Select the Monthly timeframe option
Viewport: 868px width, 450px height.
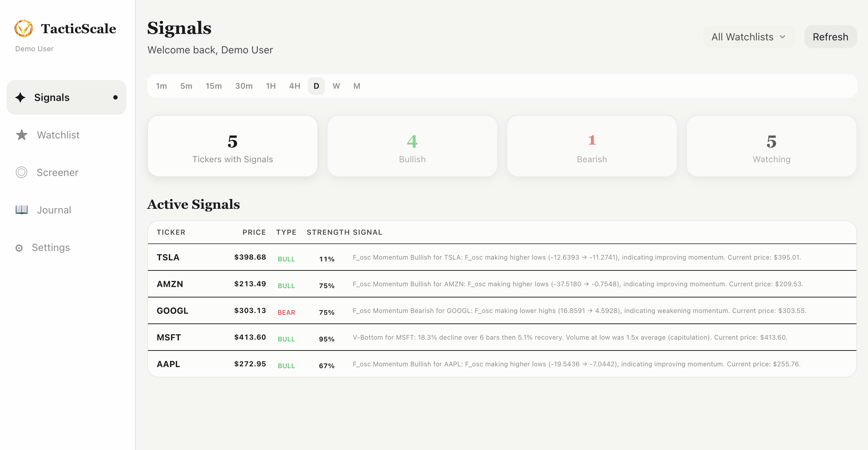pos(357,86)
